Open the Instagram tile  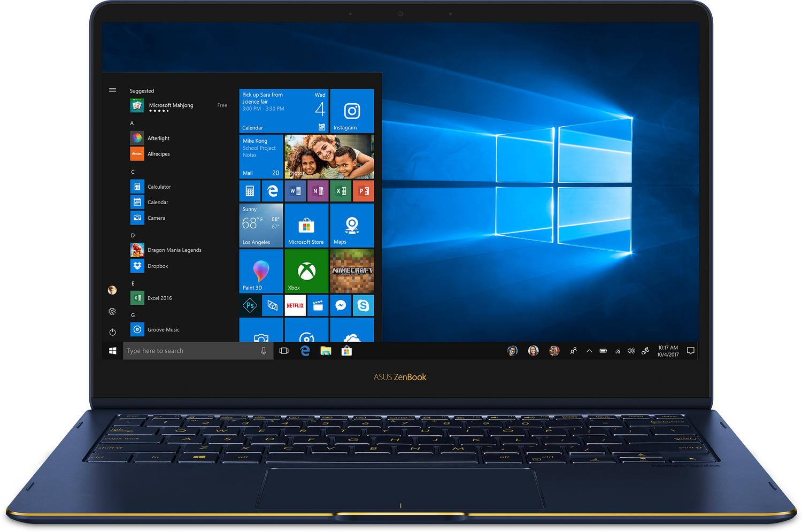tap(352, 111)
